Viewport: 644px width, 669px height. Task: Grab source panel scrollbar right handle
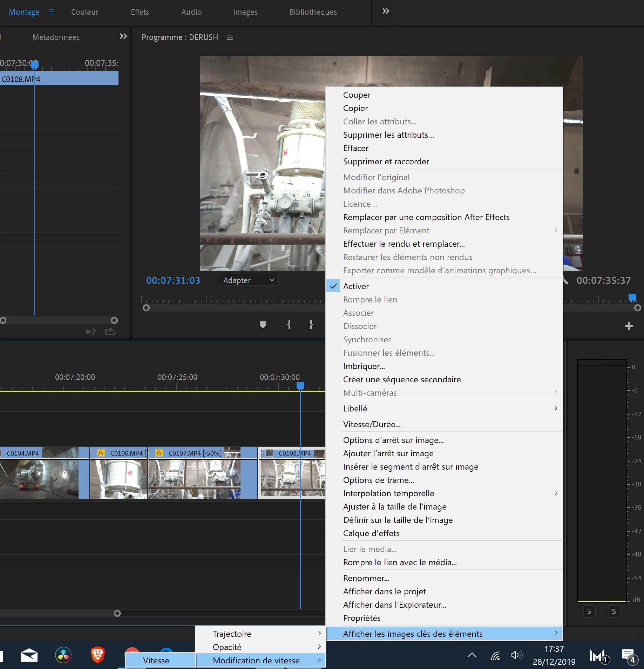click(114, 320)
